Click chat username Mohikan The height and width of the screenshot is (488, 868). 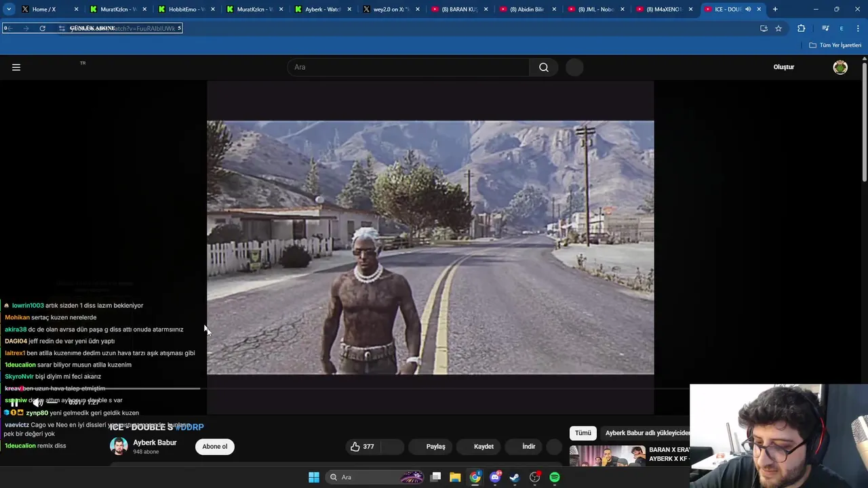click(17, 317)
